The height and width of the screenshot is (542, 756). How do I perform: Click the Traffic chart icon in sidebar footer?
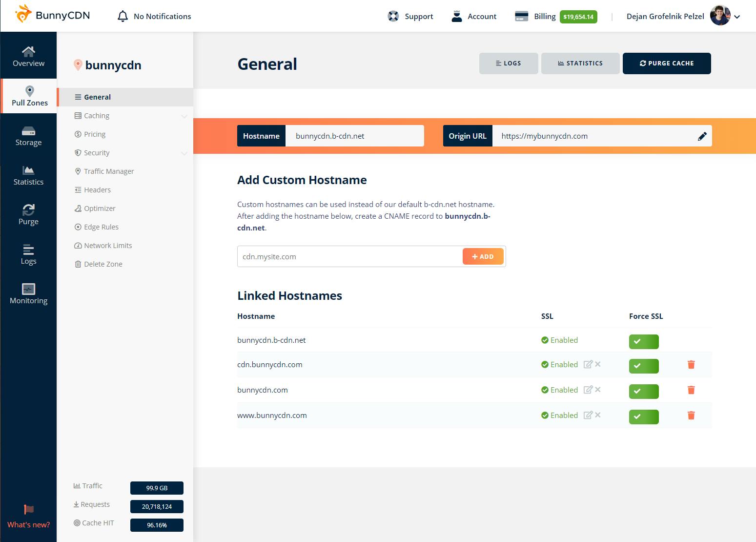77,486
